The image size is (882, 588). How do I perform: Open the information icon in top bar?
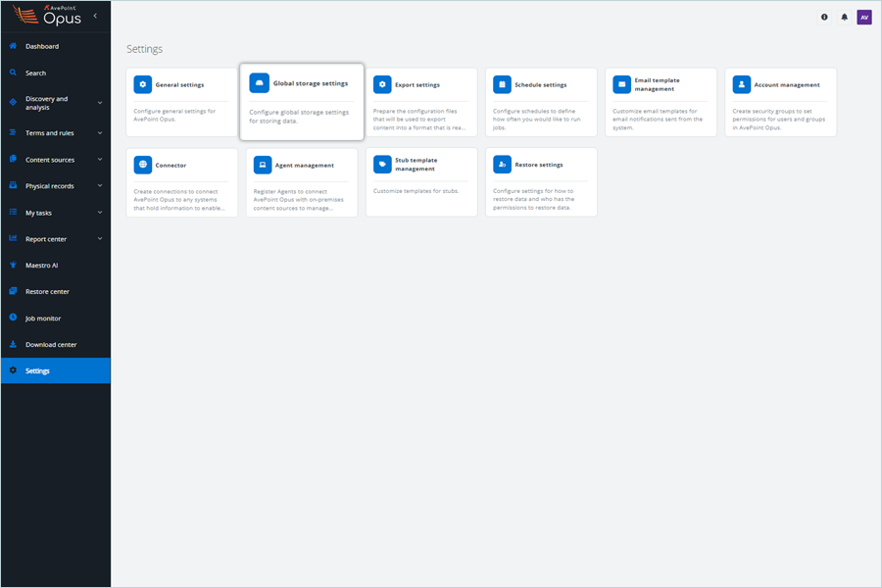[824, 18]
